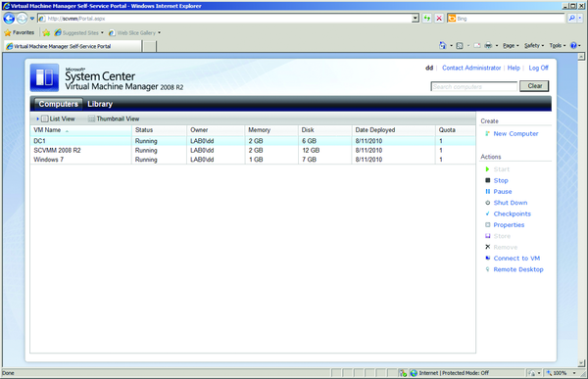Viewport: 588px width, 379px height.
Task: Click the New Computer icon
Action: pyautogui.click(x=487, y=133)
